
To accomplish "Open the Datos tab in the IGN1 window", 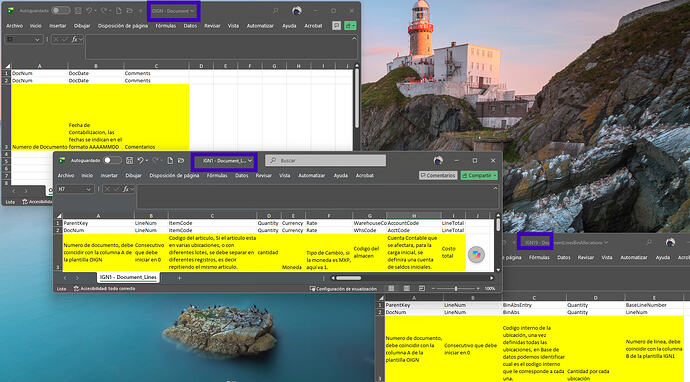I will point(241,176).
